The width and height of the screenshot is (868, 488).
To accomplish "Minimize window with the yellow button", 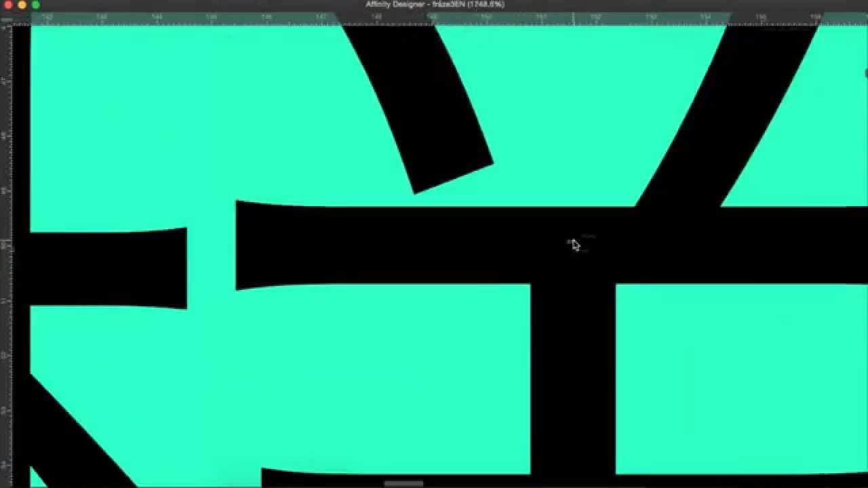I will [x=22, y=5].
